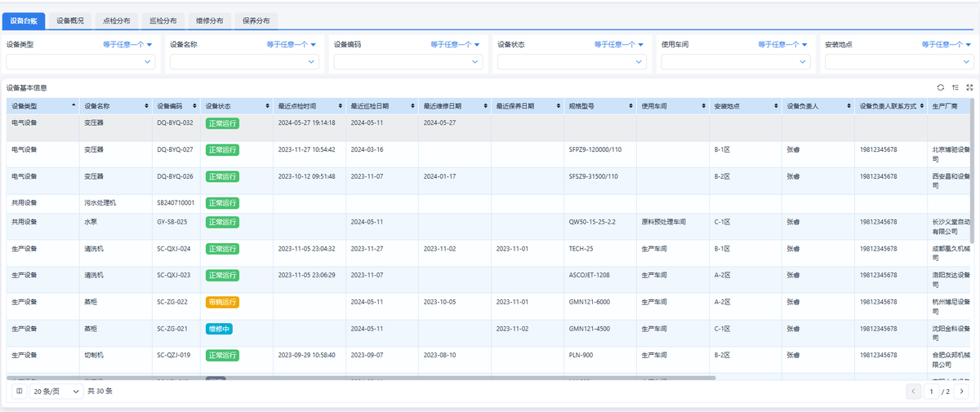980x412 pixels.
Task: Open the 维修分布 tab
Action: click(211, 20)
